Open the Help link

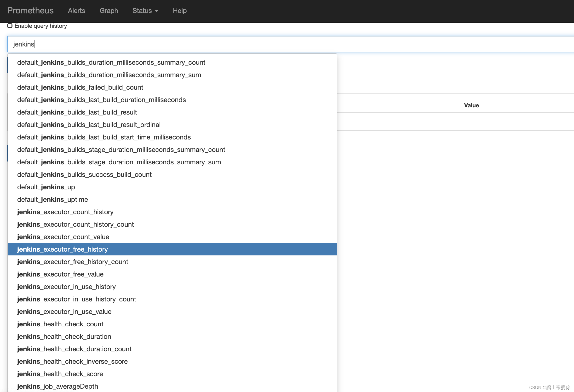[180, 11]
